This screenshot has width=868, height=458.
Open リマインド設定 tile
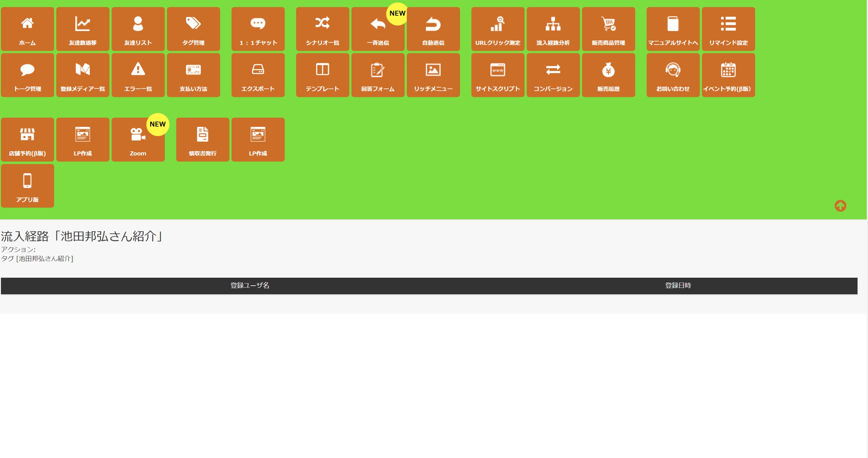coord(728,29)
